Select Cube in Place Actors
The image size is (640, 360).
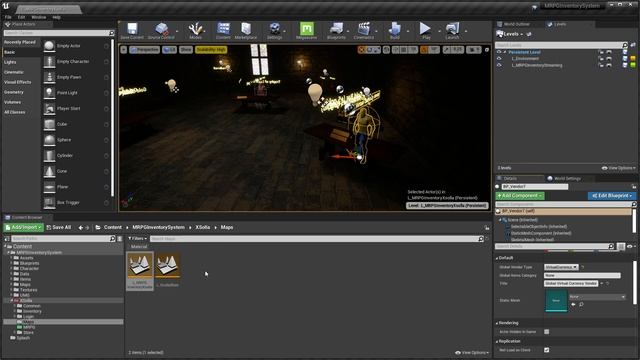pos(76,124)
